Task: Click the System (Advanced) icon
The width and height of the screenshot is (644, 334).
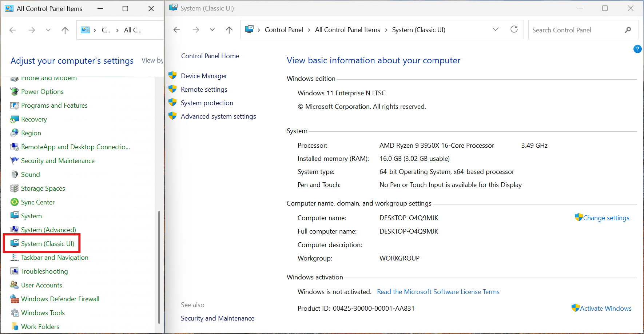Action: click(15, 230)
